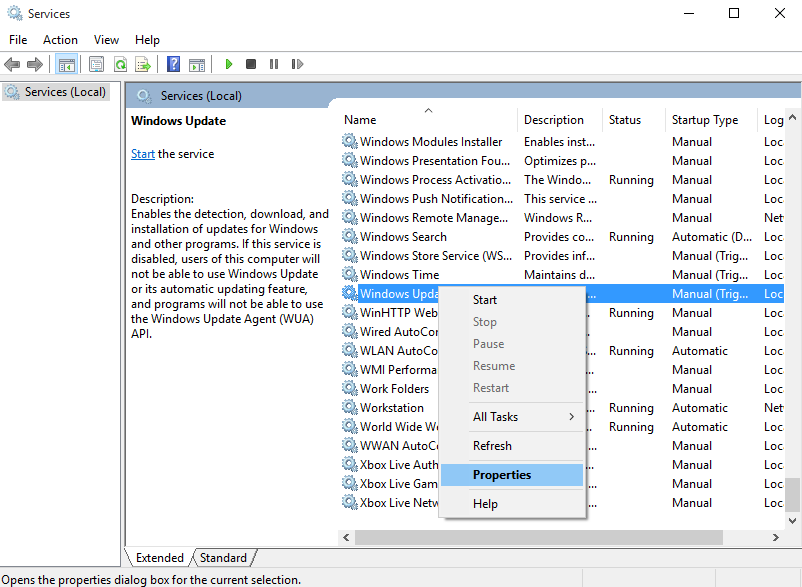Click the Back arrow in the toolbar

(12, 64)
